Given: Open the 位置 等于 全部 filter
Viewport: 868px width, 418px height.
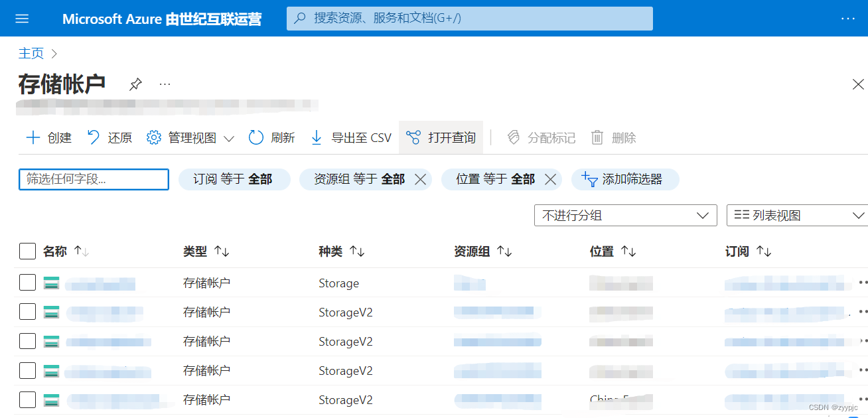Looking at the screenshot, I should click(x=495, y=179).
